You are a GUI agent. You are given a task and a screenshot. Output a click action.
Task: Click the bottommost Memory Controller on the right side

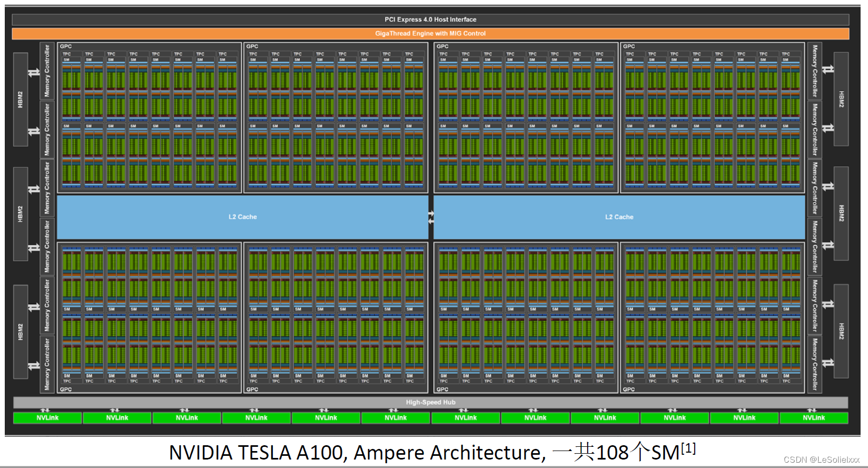point(814,364)
